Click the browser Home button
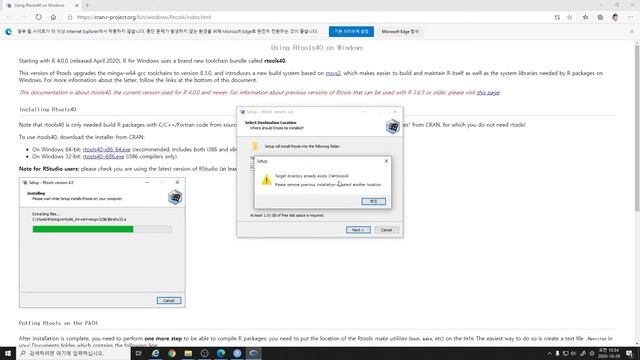 pos(53,17)
